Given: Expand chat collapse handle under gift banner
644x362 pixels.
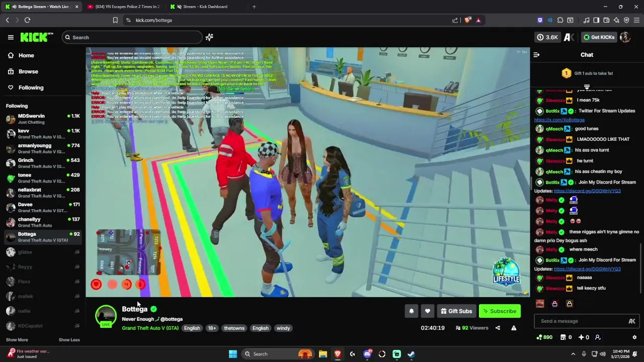Looking at the screenshot, I should pos(587,87).
